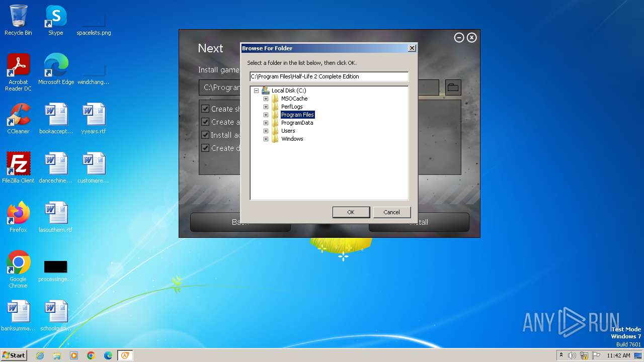Open the Recycle Bin desktop icon
This screenshot has width=644, height=362.
18,20
